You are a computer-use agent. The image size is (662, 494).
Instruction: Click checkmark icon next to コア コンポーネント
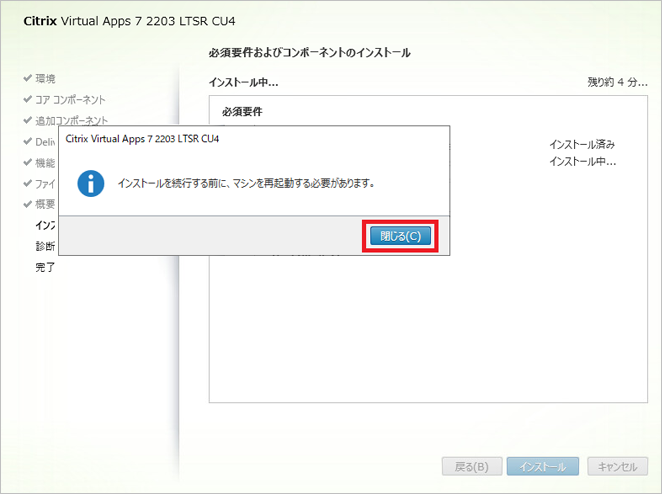(x=28, y=99)
